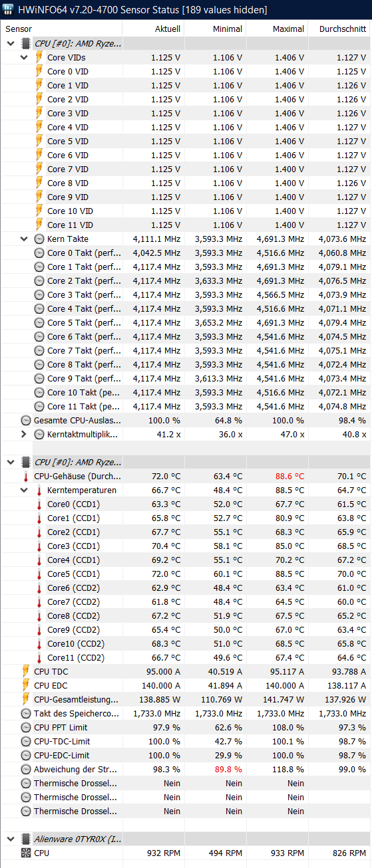
Task: Click the lightning icon beside Core 0 VID
Action: click(39, 71)
